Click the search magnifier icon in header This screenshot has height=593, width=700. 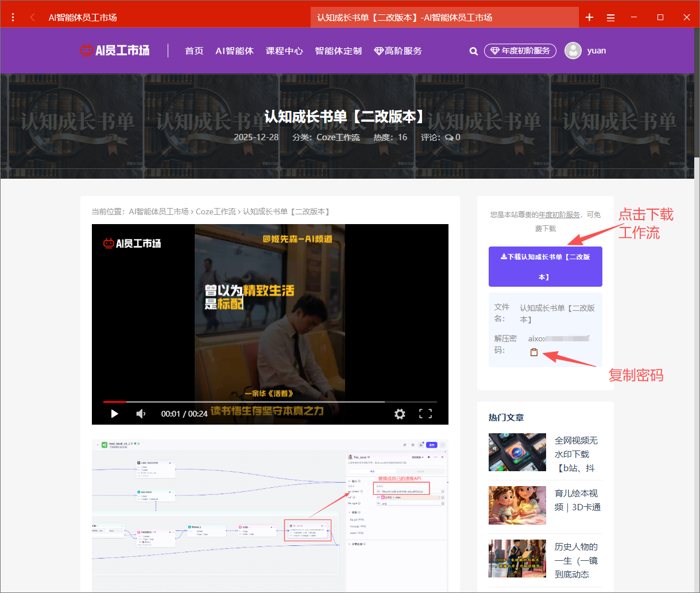(473, 51)
